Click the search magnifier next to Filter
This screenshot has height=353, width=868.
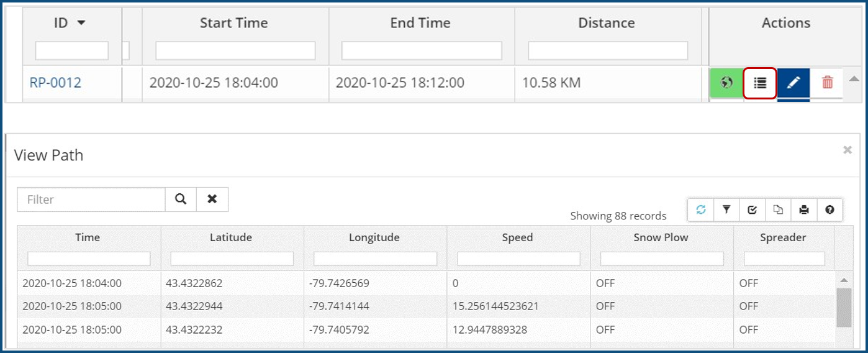click(181, 199)
